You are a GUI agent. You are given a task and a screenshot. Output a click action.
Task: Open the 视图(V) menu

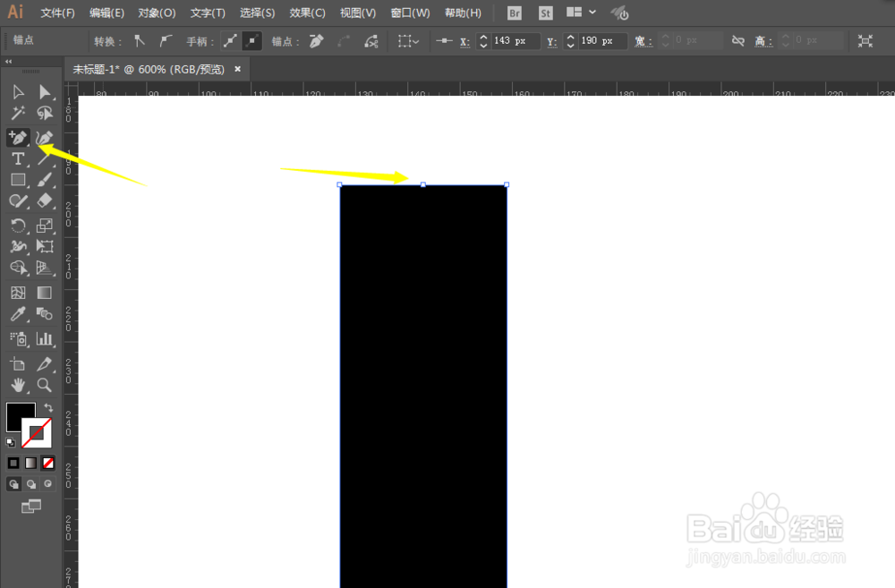358,13
